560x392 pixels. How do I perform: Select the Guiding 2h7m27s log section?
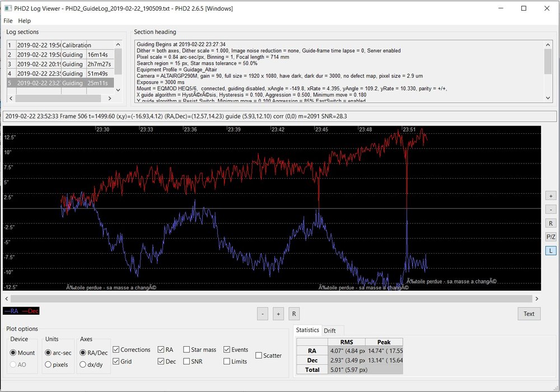point(60,64)
